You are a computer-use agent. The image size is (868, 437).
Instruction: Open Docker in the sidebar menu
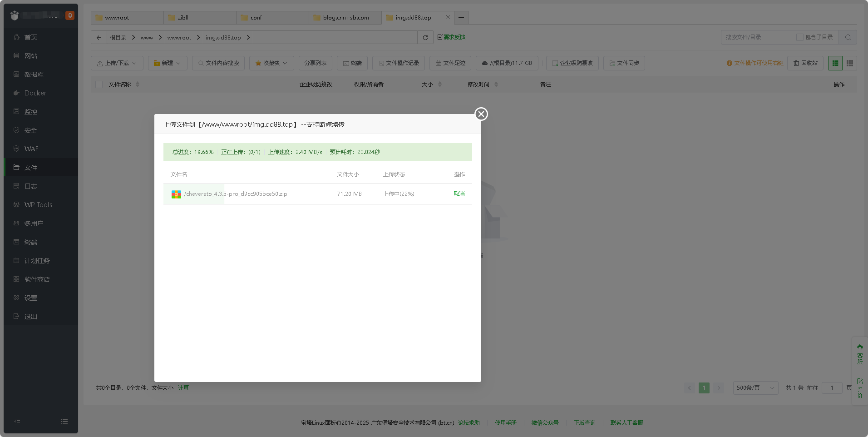tap(35, 93)
